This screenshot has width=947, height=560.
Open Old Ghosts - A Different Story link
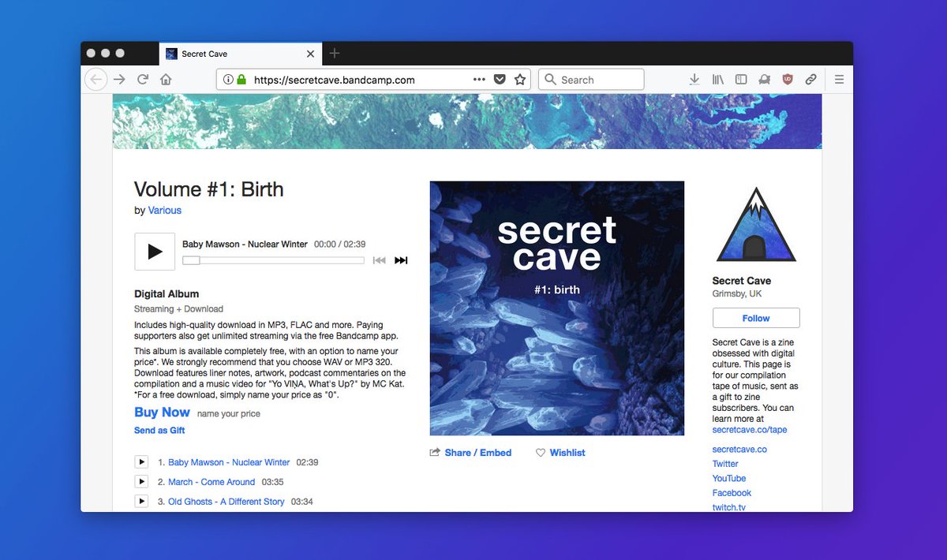coord(226,502)
